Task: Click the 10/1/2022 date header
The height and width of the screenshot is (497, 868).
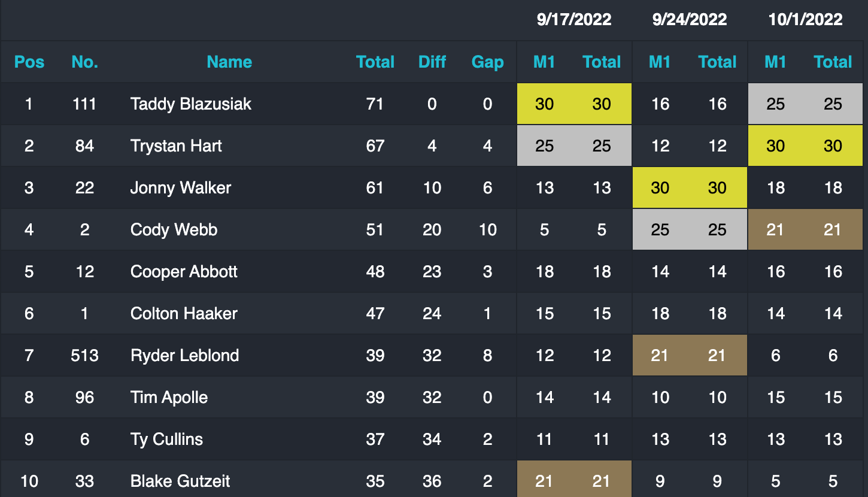Action: coord(805,19)
